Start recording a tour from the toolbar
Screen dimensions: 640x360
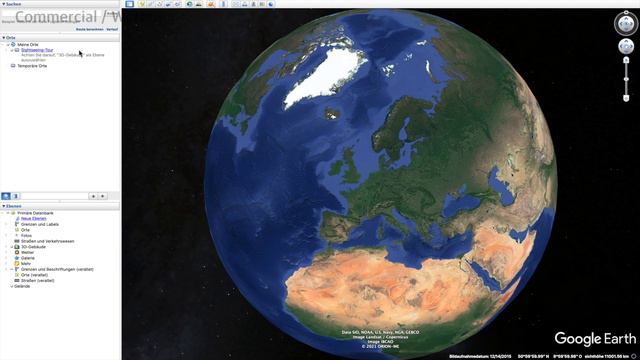click(x=177, y=4)
